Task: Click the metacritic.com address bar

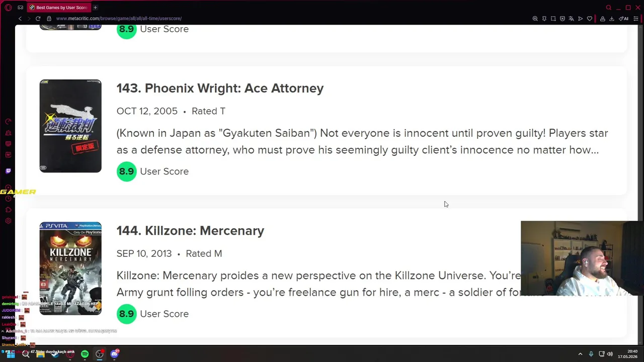Action: pyautogui.click(x=119, y=19)
